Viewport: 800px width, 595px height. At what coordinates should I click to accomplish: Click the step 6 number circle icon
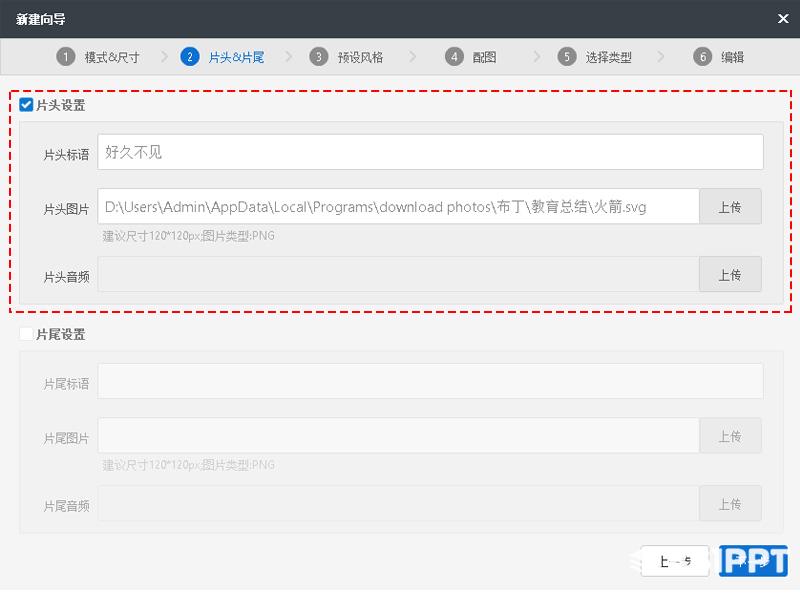702,57
